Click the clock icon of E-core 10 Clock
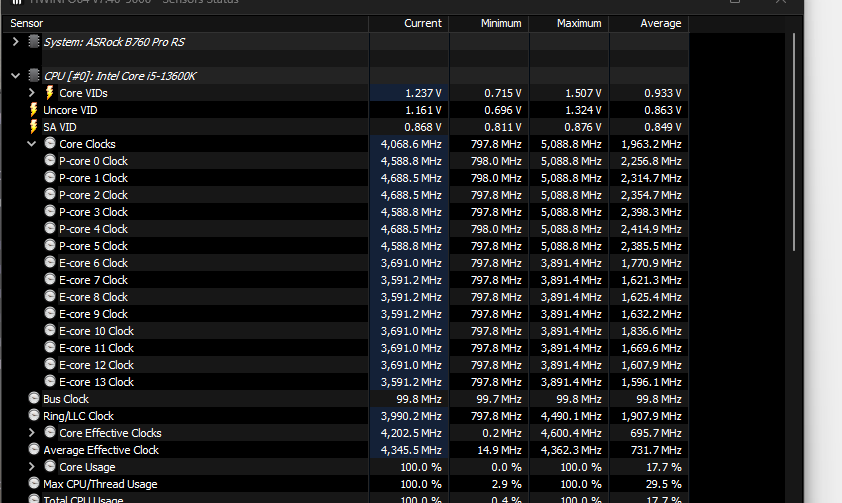The height and width of the screenshot is (503, 842). click(50, 330)
